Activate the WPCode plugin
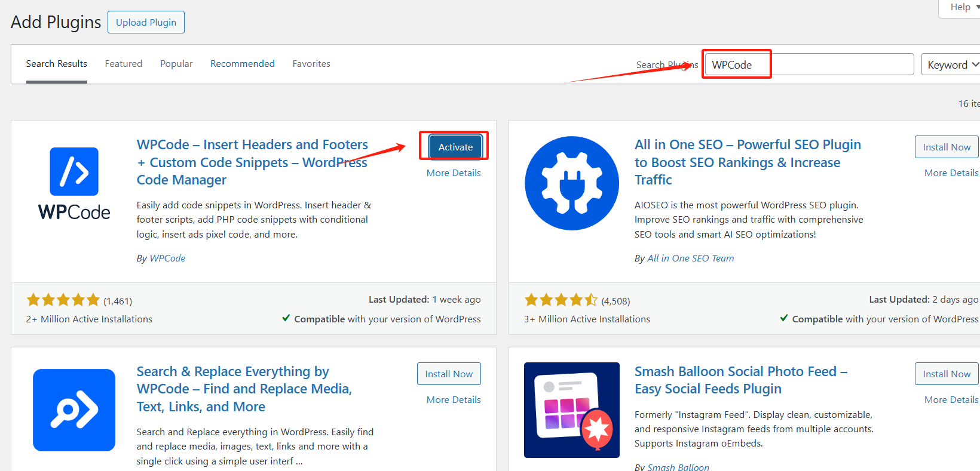 click(x=455, y=147)
